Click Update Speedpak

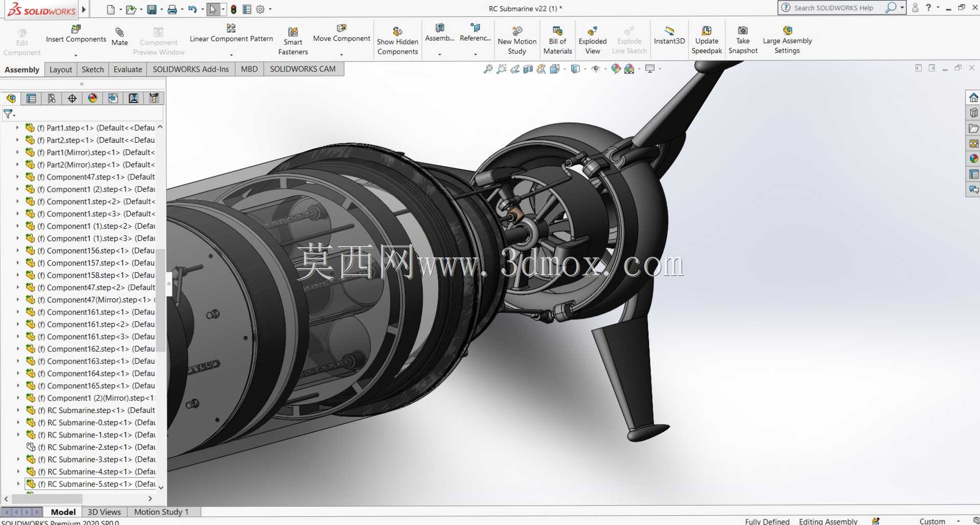coord(707,40)
